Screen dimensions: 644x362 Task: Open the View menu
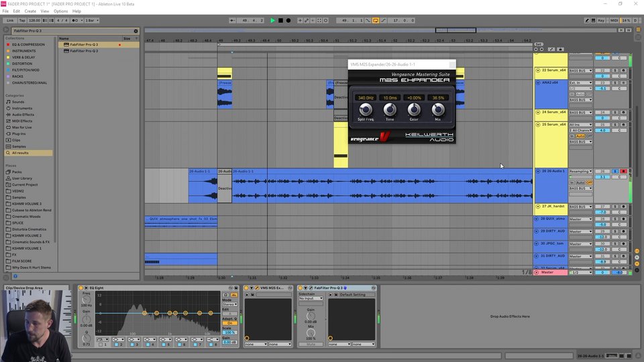45,11
